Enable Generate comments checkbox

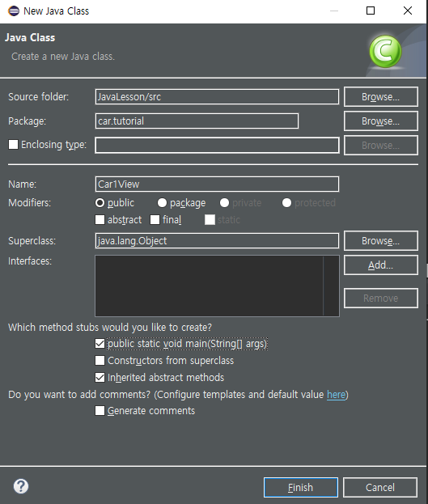[100, 410]
